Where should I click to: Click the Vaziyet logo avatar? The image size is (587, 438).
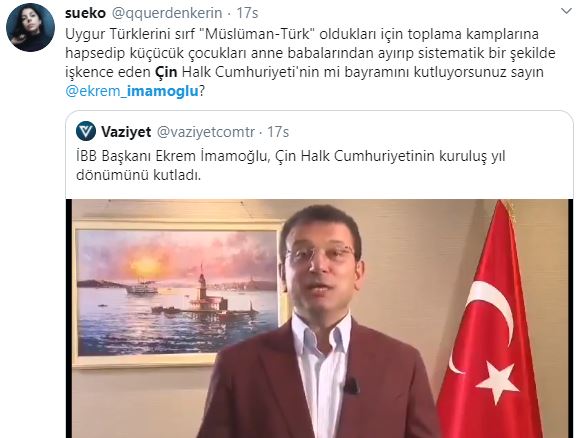(86, 131)
